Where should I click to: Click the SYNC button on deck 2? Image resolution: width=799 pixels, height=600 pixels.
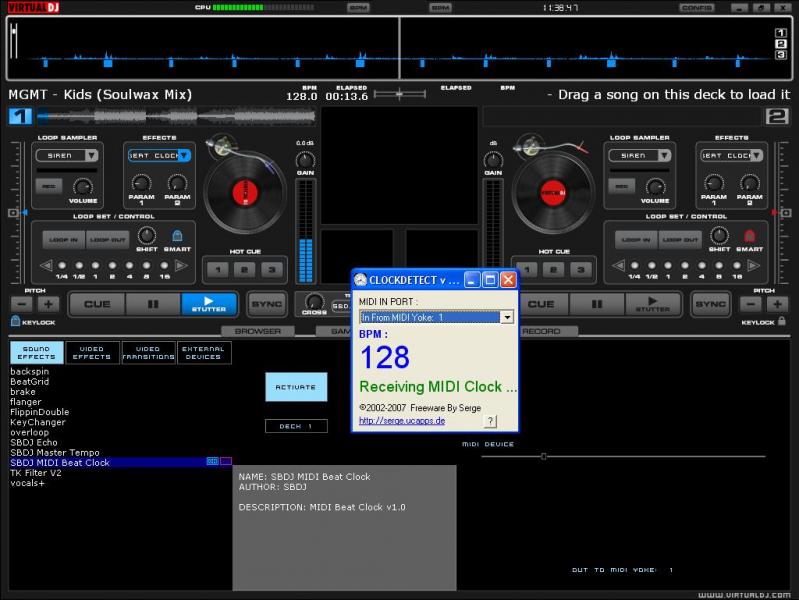pos(711,304)
